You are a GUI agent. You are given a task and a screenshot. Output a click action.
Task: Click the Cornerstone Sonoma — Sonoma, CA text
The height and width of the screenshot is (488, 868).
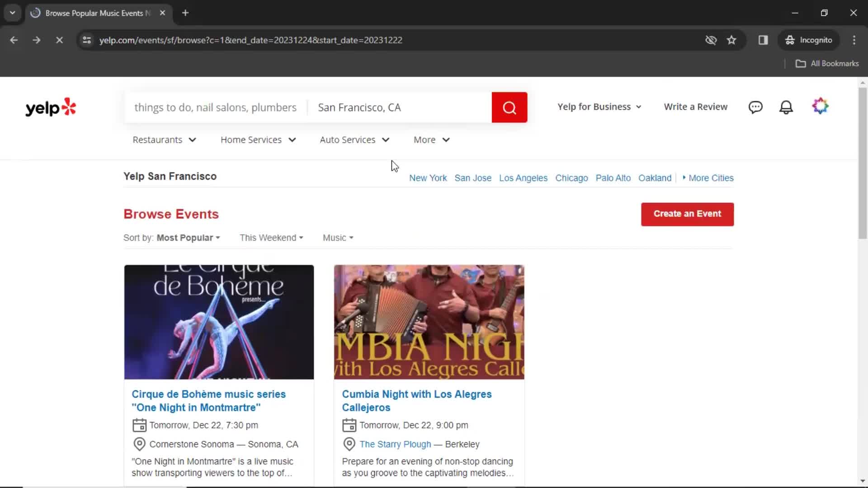224,444
